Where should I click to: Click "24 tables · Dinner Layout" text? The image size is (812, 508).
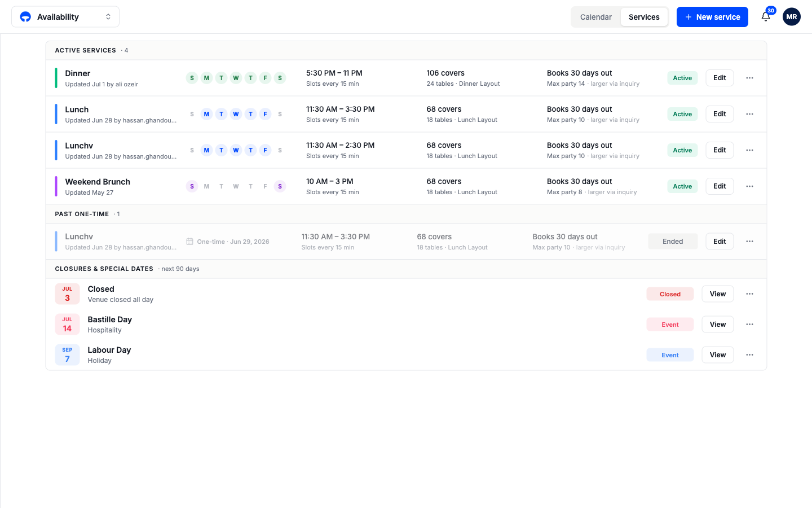pyautogui.click(x=463, y=84)
